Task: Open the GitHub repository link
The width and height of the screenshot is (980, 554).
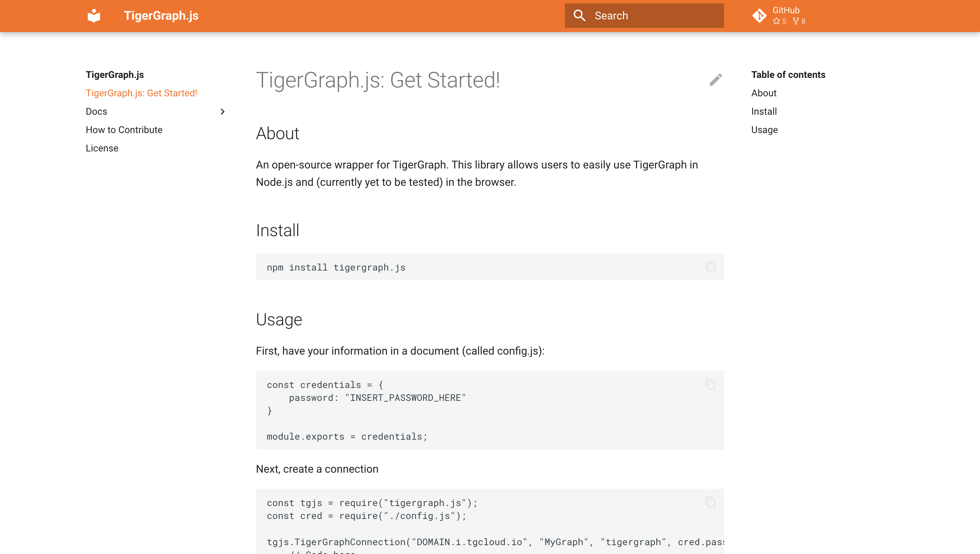Action: [x=786, y=10]
